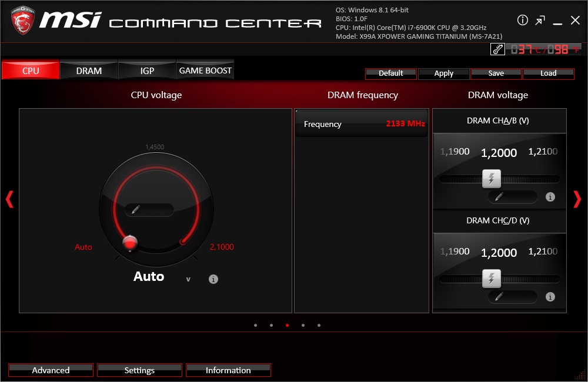Go to previous page with left red arrow
The image size is (588, 382).
9,199
